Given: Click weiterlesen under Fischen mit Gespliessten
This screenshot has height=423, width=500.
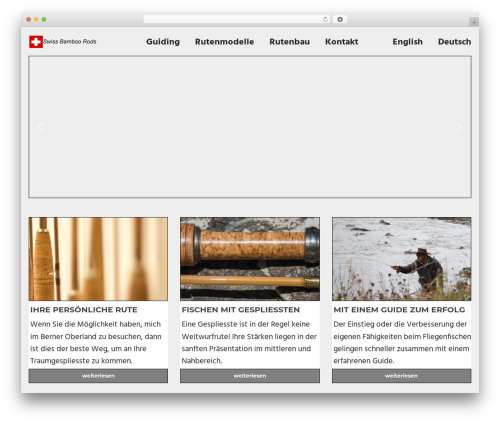Looking at the screenshot, I should [x=250, y=376].
